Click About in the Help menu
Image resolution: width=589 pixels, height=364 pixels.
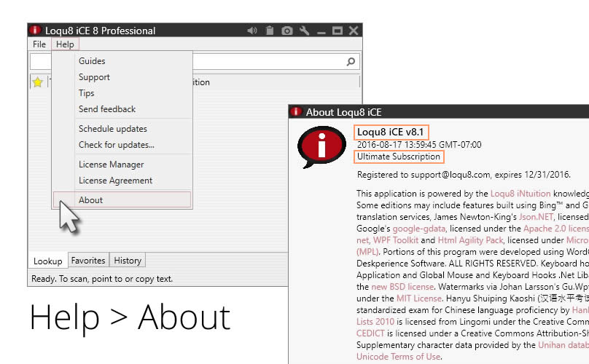(x=91, y=200)
